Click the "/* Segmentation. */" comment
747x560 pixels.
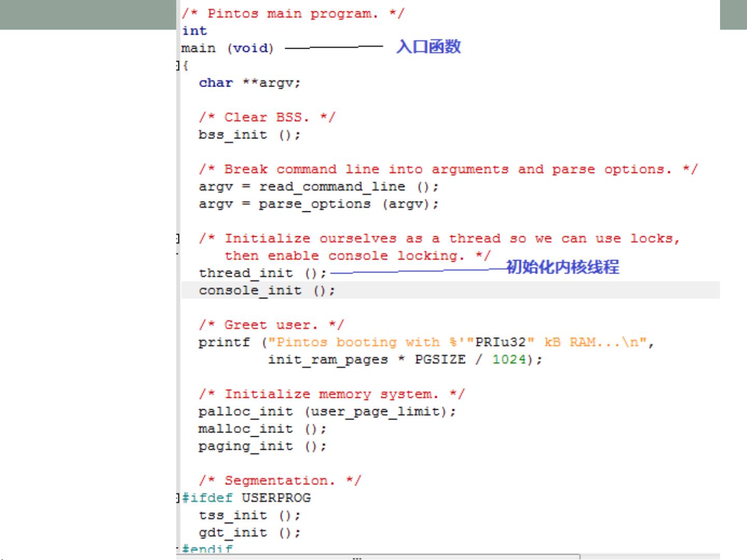280,481
